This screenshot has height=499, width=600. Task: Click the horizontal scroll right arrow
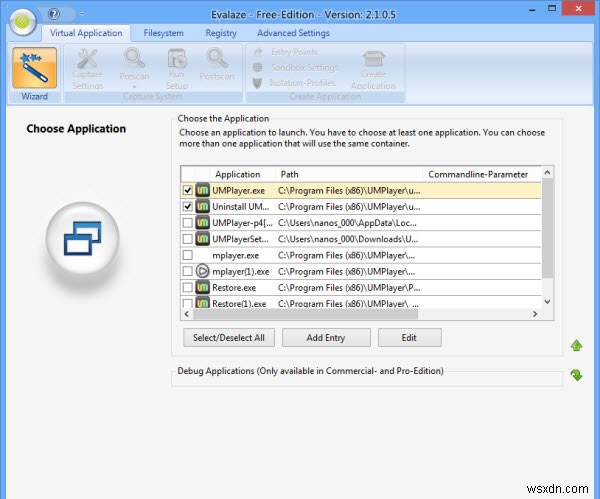[x=535, y=314]
